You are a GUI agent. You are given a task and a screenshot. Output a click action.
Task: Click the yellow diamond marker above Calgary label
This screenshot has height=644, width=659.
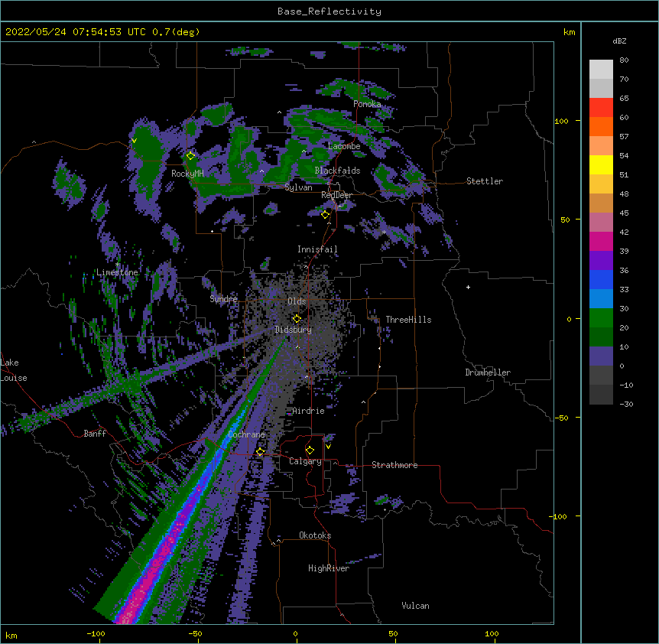(310, 450)
